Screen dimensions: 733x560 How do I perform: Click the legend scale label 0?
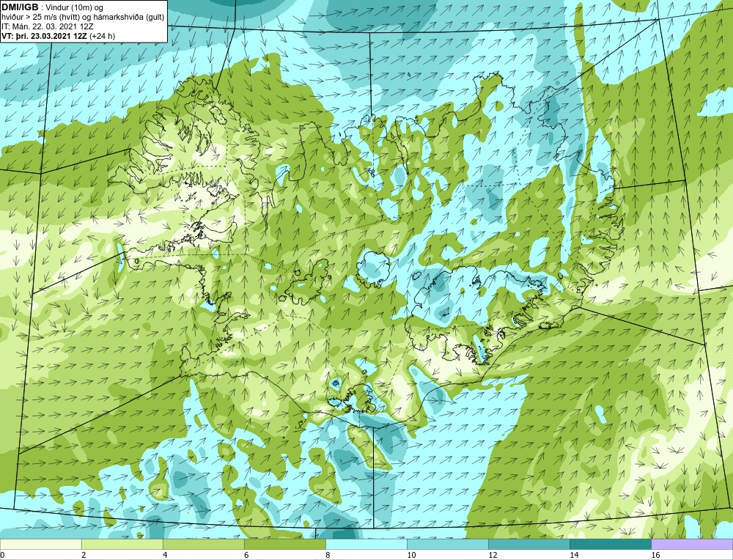point(2,555)
